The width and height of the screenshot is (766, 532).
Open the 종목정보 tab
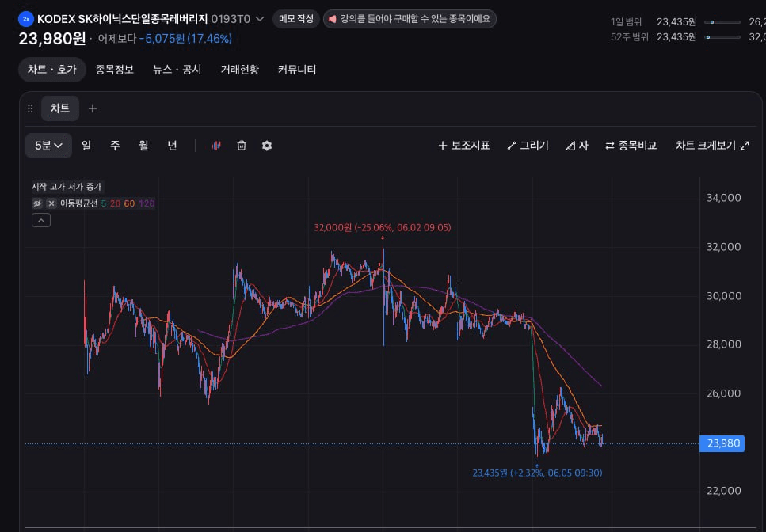point(115,70)
